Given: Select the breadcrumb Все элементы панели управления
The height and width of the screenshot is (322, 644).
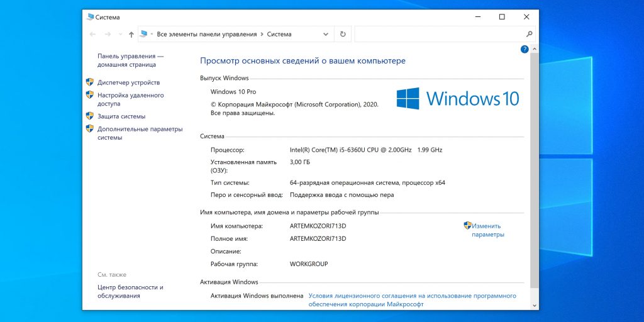Looking at the screenshot, I should tap(206, 35).
